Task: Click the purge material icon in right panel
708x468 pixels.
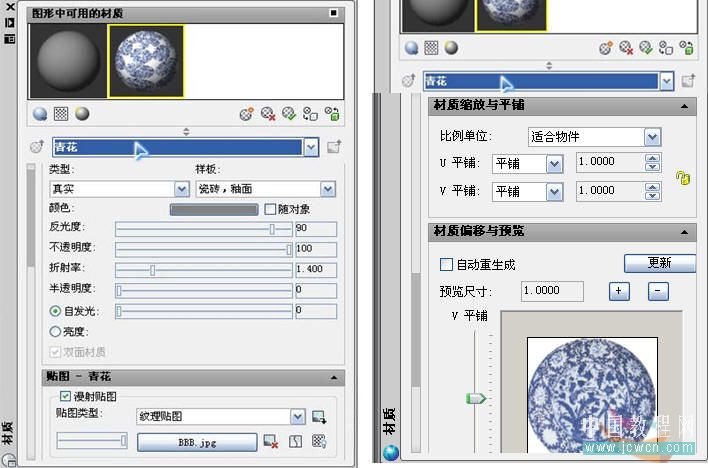Action: pos(626,48)
